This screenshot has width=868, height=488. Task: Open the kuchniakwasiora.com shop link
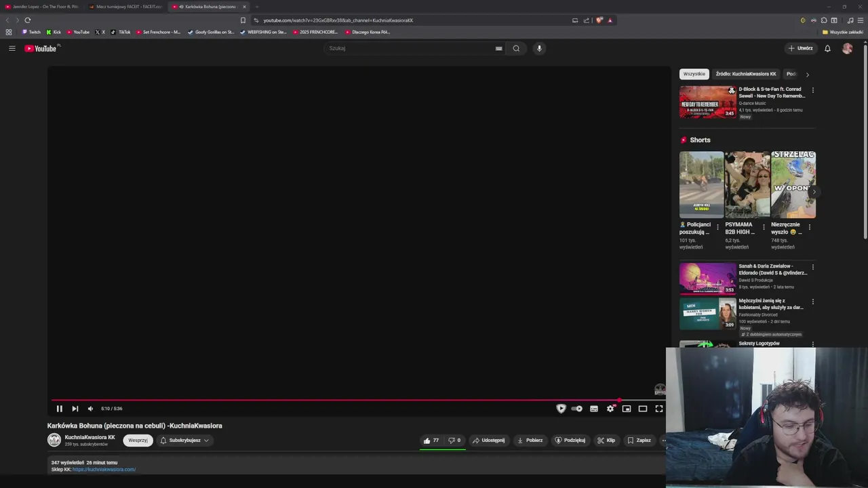click(x=104, y=470)
